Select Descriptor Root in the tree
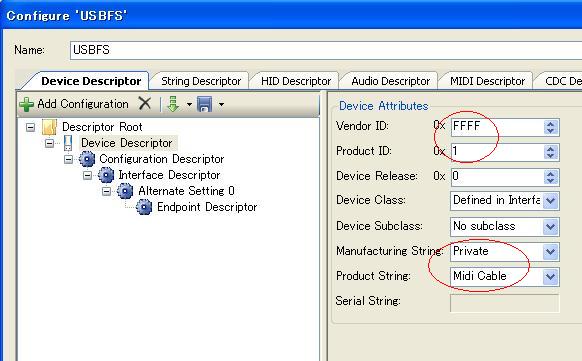This screenshot has height=361, width=582. [102, 127]
